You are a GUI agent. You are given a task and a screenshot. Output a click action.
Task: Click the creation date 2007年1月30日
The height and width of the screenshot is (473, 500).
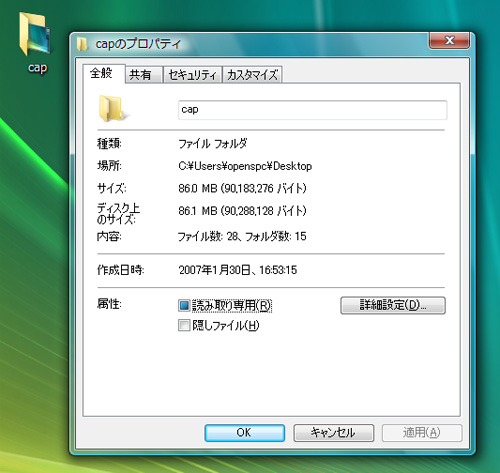click(214, 270)
